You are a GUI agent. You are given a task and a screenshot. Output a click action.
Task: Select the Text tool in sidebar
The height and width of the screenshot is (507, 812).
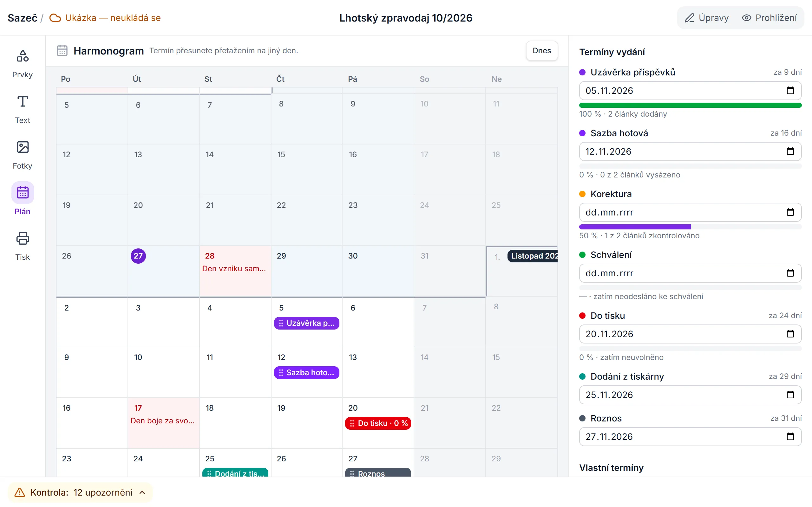pos(23,109)
